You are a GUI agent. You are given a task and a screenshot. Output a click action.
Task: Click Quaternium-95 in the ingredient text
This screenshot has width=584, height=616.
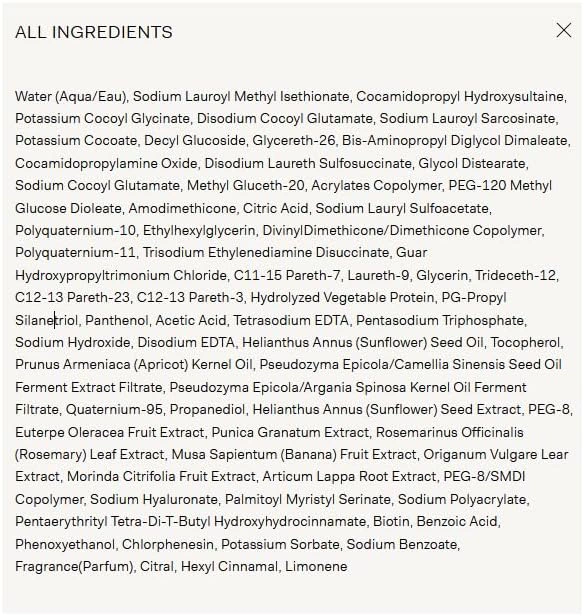pos(114,409)
